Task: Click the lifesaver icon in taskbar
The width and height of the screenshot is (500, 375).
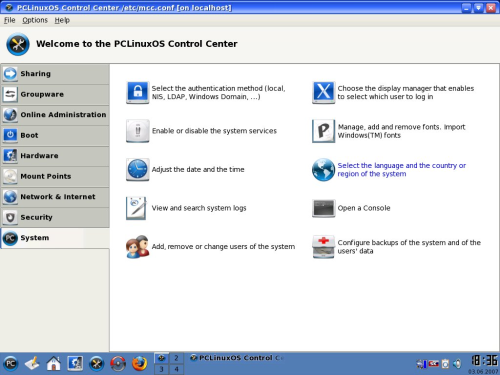Action: tap(118, 363)
